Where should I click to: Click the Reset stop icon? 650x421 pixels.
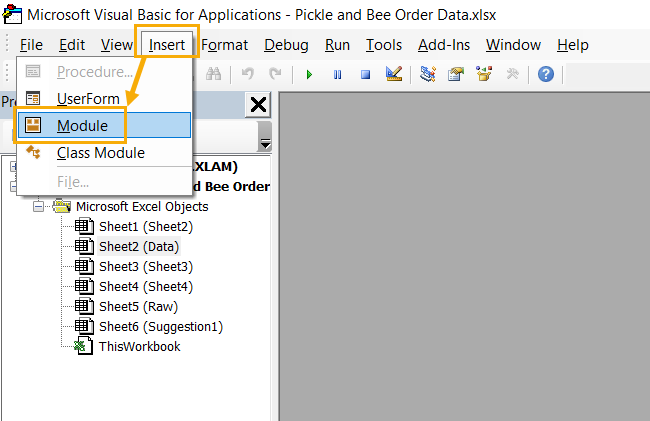(x=365, y=75)
